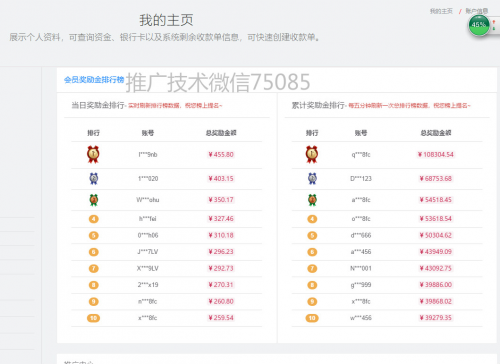
Task: Click the amount ¥292.73
Action: pyautogui.click(x=221, y=268)
